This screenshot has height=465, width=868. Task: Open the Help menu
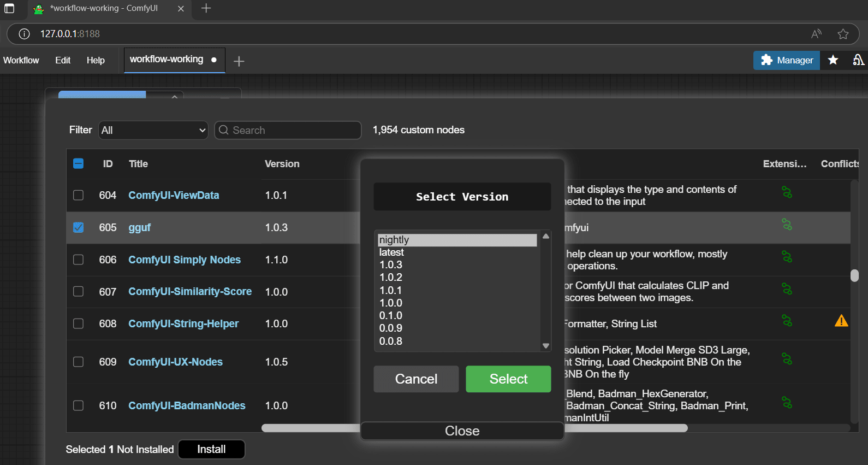96,60
